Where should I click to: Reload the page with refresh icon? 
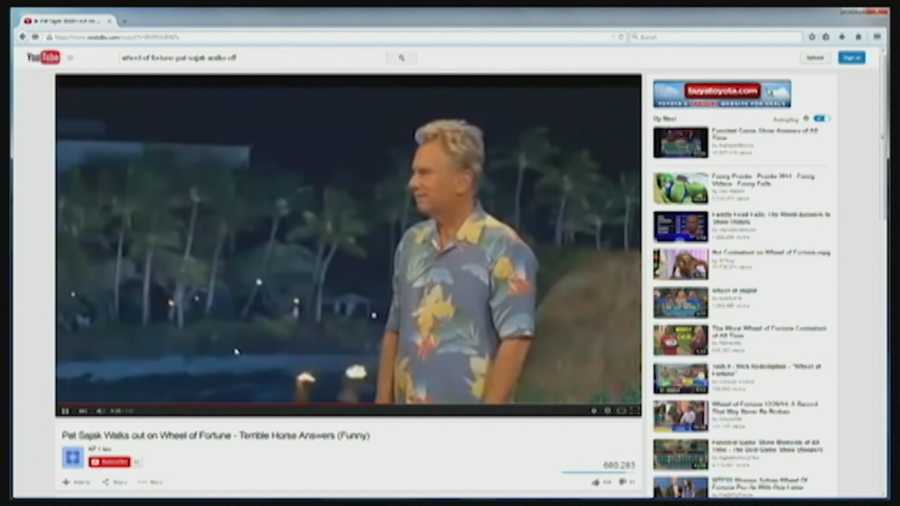(621, 37)
